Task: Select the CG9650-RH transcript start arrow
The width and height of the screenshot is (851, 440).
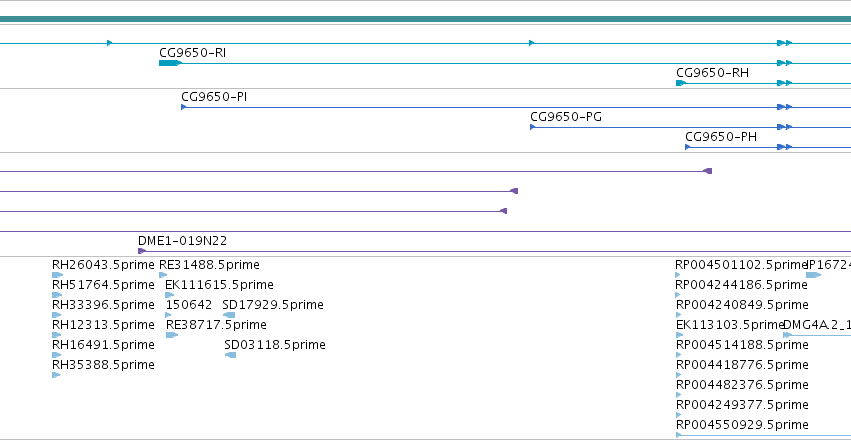Action: click(x=681, y=83)
